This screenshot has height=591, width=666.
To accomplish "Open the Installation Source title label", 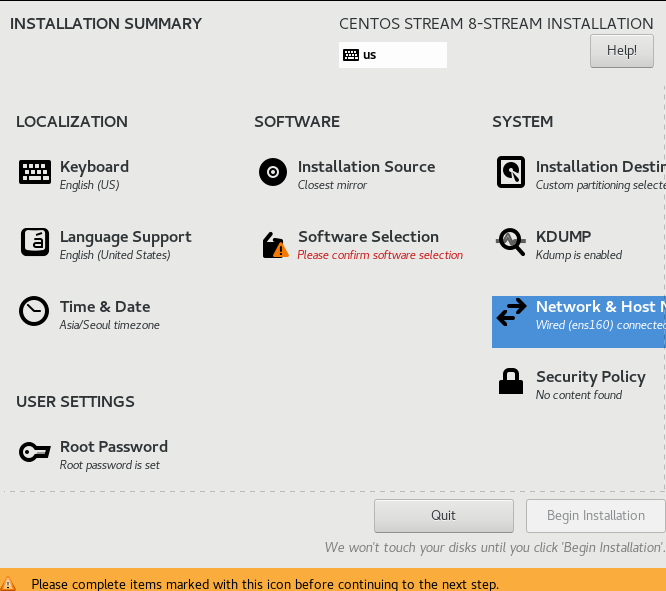I will click(x=366, y=167).
